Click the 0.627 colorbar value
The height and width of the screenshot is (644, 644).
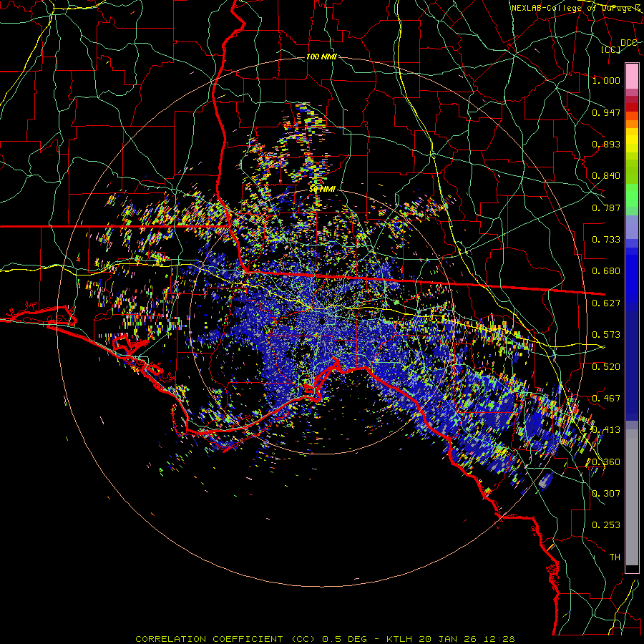[x=606, y=303]
